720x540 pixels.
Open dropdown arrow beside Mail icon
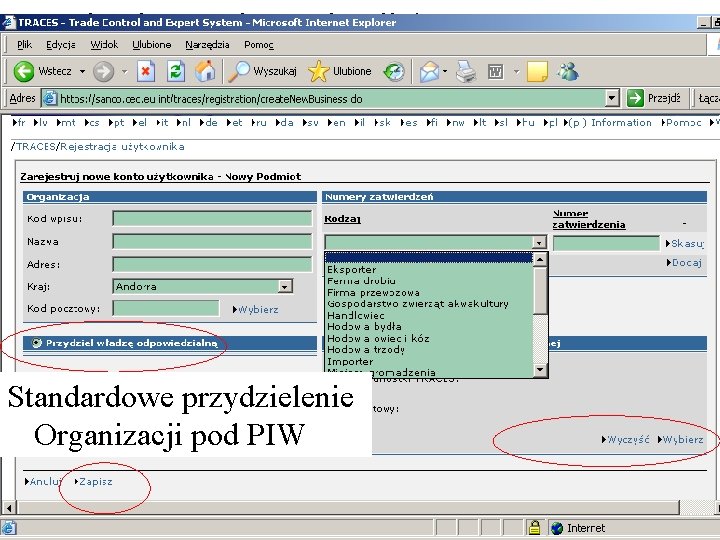pyautogui.click(x=445, y=72)
